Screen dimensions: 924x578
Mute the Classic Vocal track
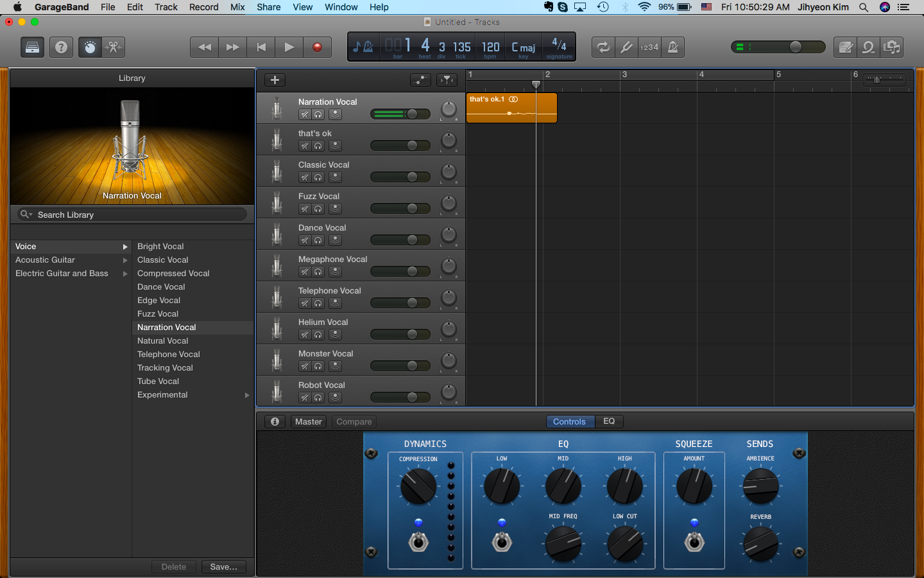tap(305, 177)
